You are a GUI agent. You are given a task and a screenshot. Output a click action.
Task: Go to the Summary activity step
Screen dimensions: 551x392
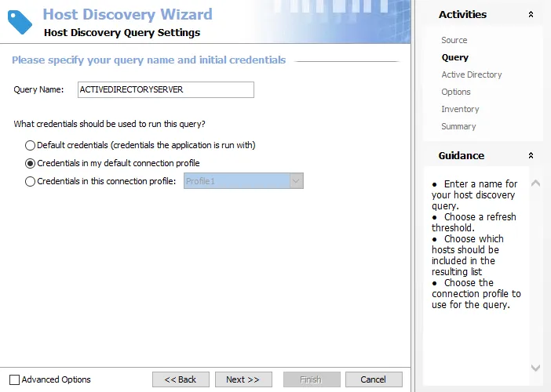458,126
